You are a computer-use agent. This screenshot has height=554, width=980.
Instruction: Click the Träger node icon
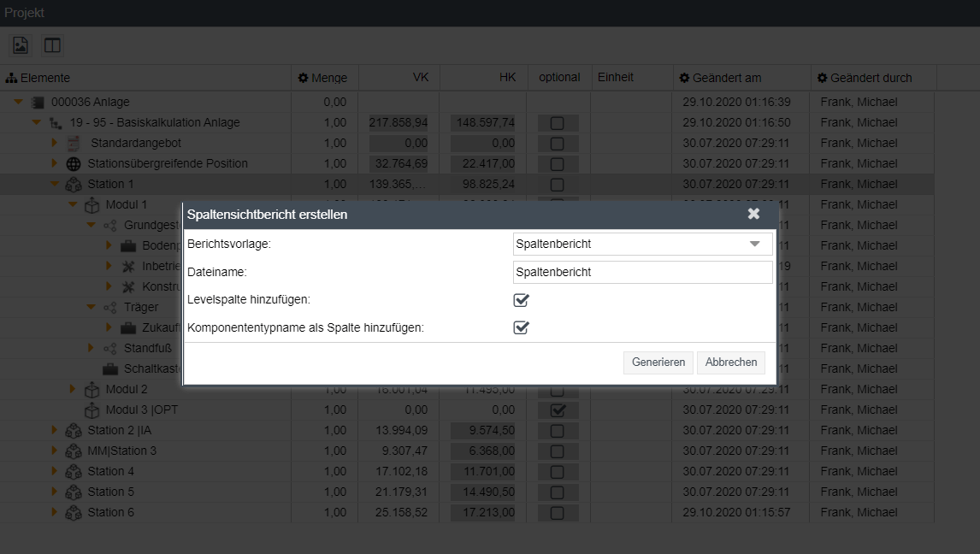[x=110, y=307]
